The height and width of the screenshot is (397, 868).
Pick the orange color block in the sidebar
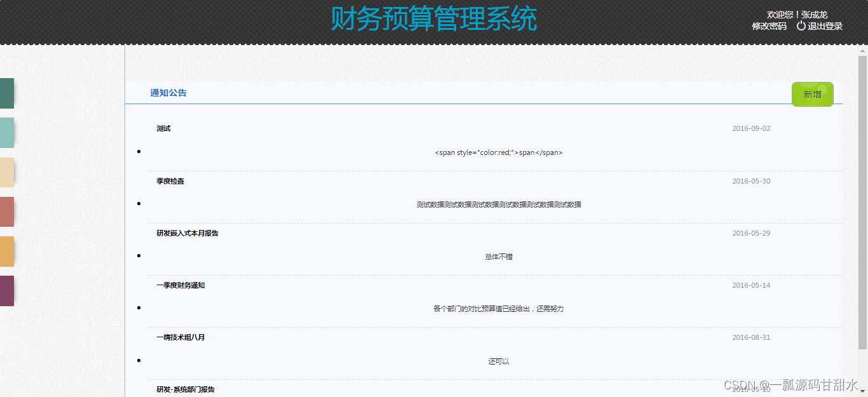pos(7,252)
